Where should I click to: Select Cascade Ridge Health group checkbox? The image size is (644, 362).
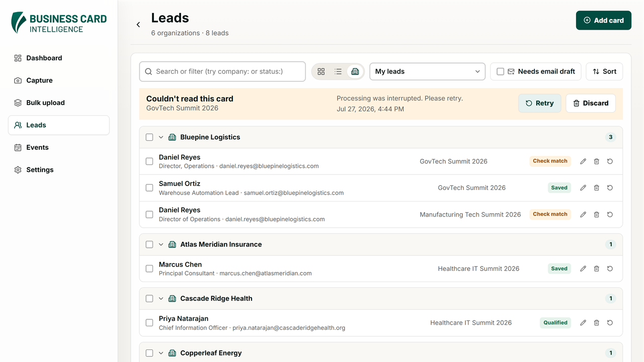pos(149,299)
